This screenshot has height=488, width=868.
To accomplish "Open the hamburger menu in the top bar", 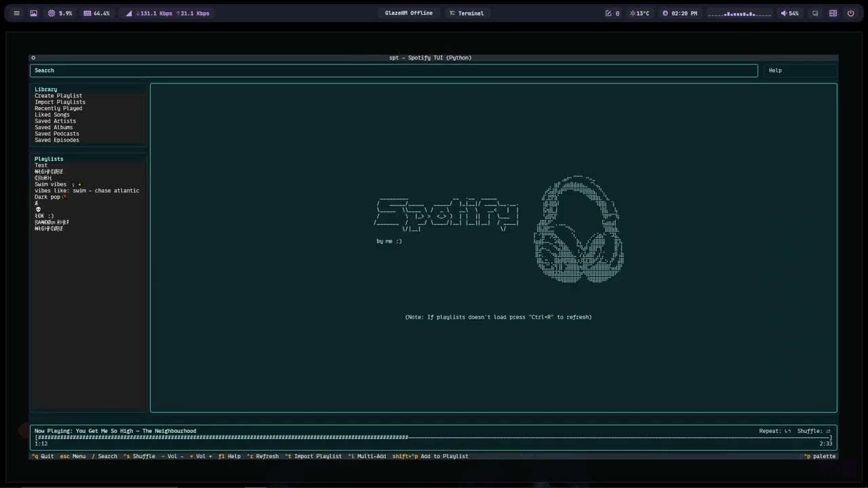I will [x=16, y=13].
